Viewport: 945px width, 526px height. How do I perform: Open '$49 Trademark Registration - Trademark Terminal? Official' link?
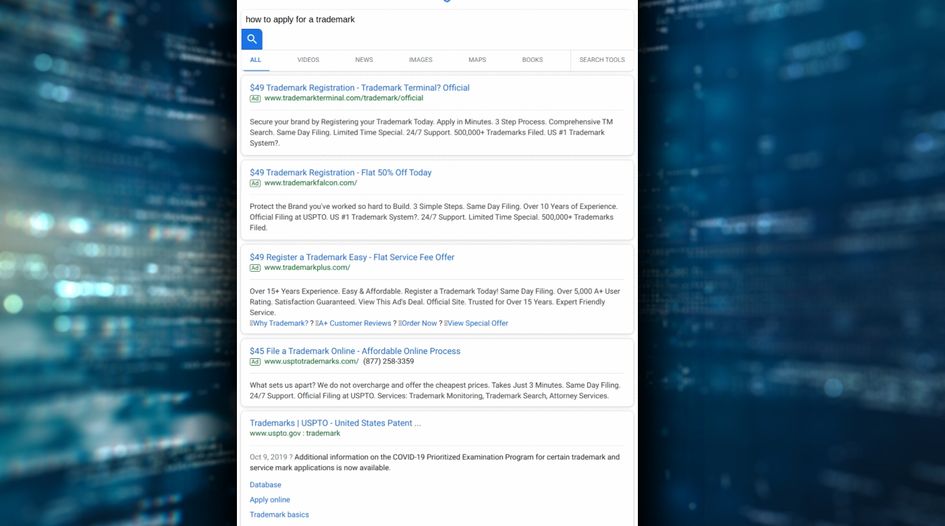point(359,87)
